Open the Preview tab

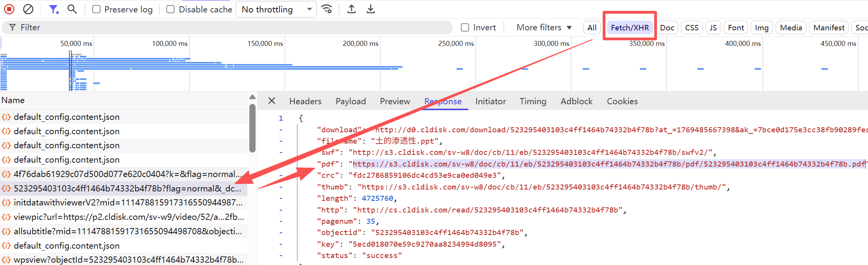tap(395, 101)
